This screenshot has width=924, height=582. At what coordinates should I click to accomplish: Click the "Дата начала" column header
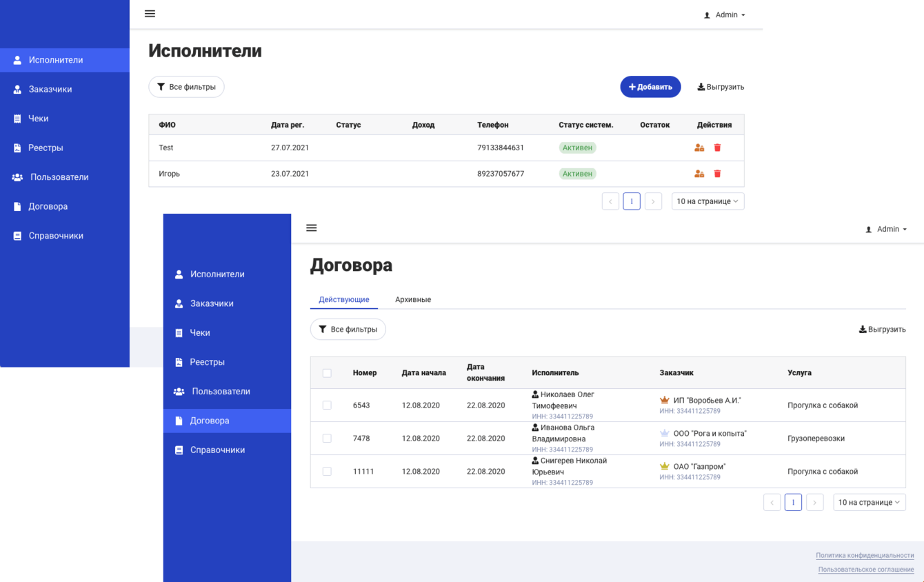pyautogui.click(x=424, y=373)
